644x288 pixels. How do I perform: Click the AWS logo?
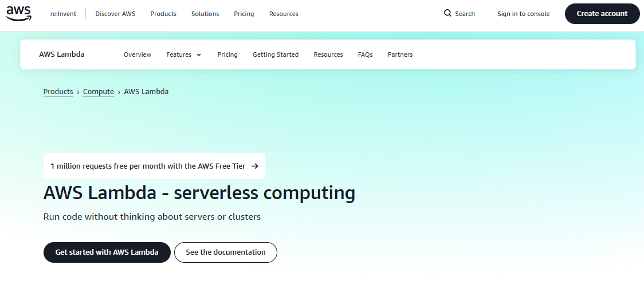click(18, 14)
